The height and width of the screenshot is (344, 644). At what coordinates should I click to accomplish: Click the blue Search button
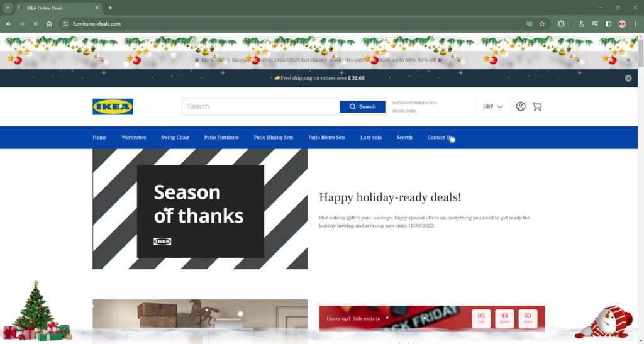[x=362, y=107]
